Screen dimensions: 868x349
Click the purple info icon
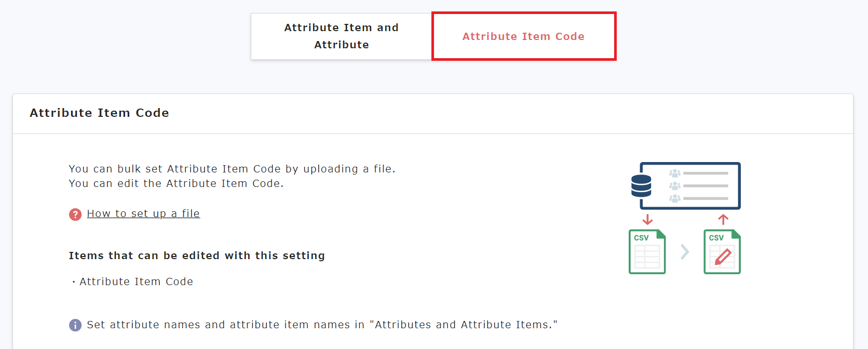[x=75, y=325]
